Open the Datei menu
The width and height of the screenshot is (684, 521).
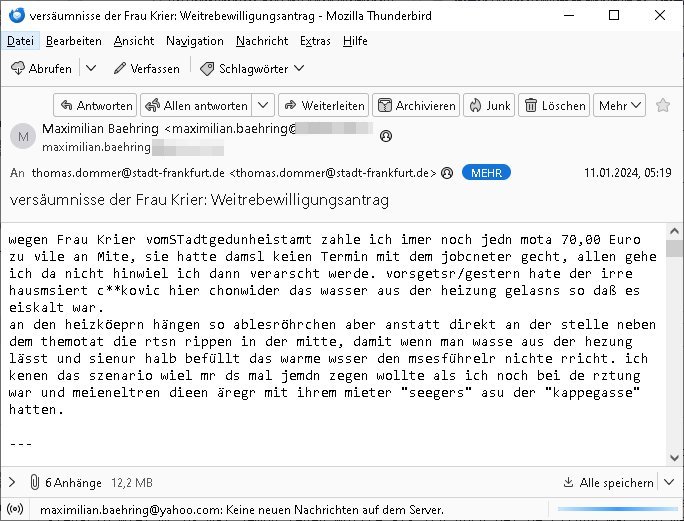tap(21, 41)
